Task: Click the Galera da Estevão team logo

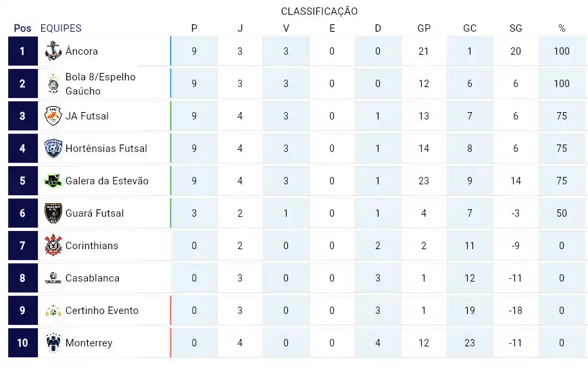Action: [53, 181]
